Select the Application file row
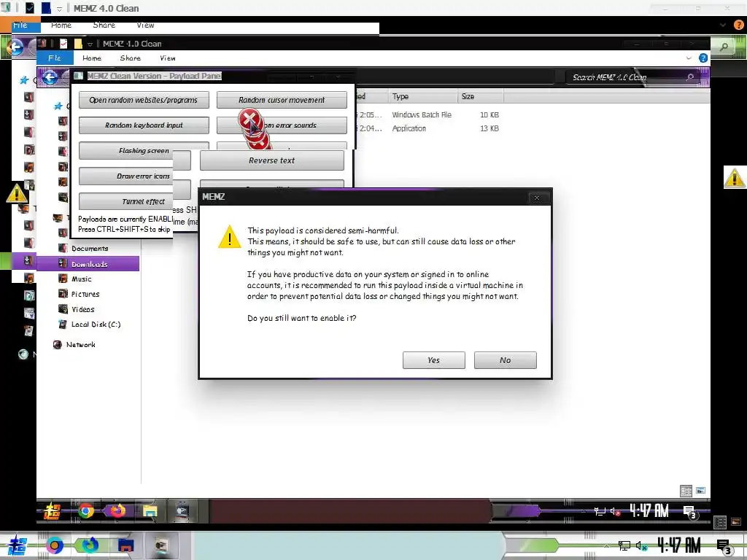Viewport: 747px width, 560px height. click(x=427, y=128)
